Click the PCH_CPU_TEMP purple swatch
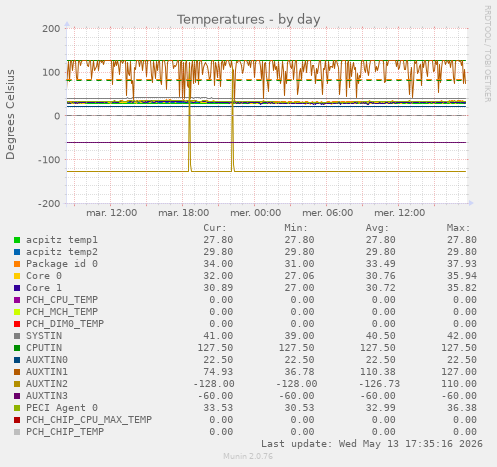This screenshot has height=467, width=497. tap(17, 300)
